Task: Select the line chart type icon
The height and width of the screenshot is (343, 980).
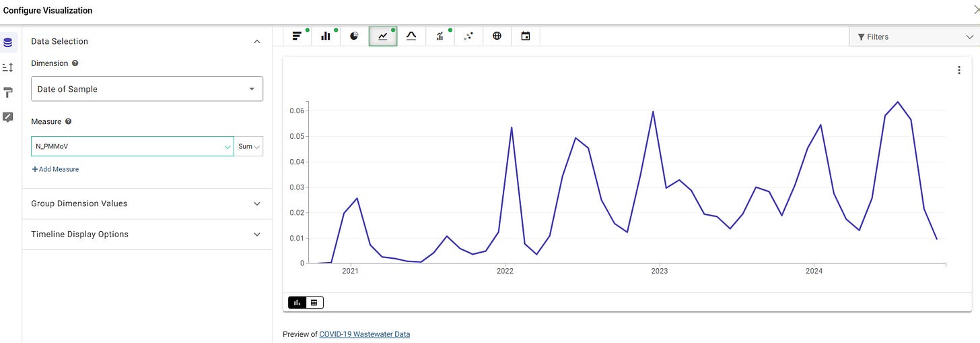Action: [383, 36]
